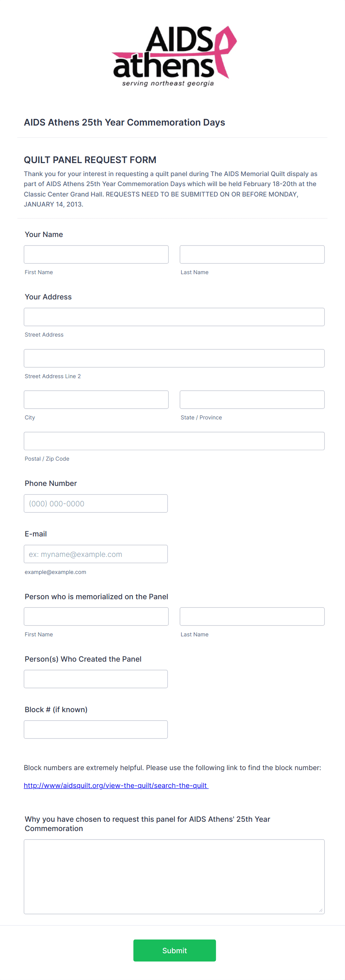The width and height of the screenshot is (345, 980).
Task: Click memorialized person's Last Name field
Action: 252,616
